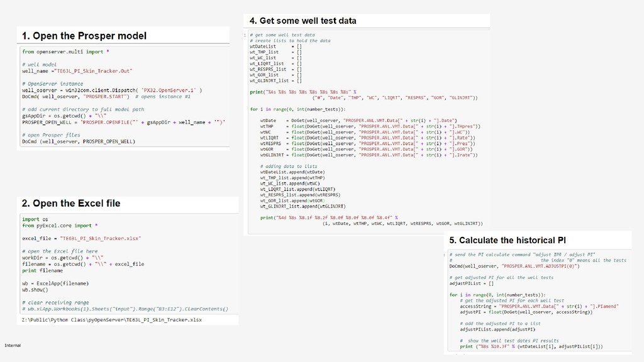Image resolution: width=644 pixels, height=362 pixels.
Task: Click the PROSPER_OPEN_WELL assignment line
Action: [124, 123]
